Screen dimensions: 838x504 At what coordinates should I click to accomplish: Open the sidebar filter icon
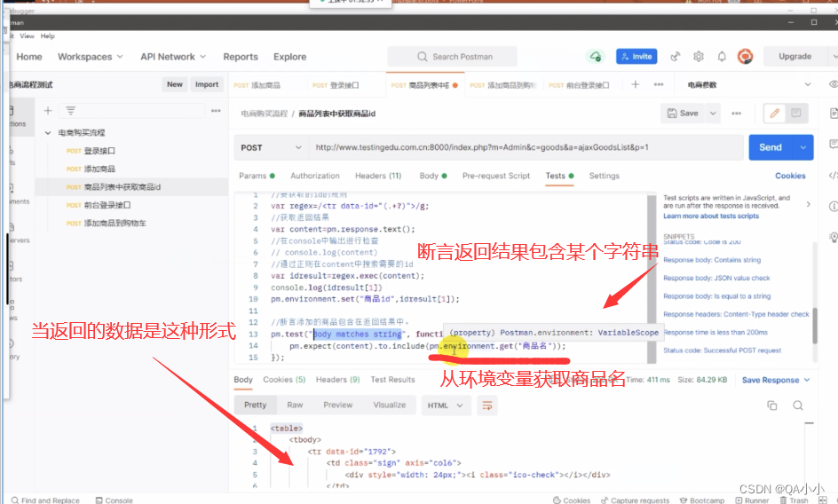click(70, 111)
